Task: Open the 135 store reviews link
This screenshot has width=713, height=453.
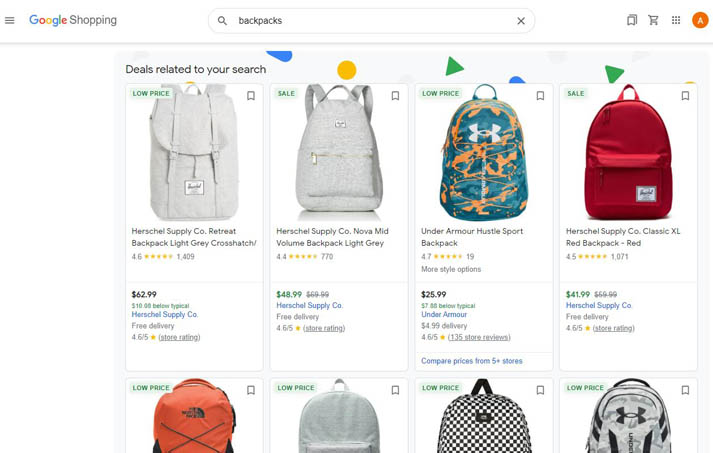Action: 479,337
